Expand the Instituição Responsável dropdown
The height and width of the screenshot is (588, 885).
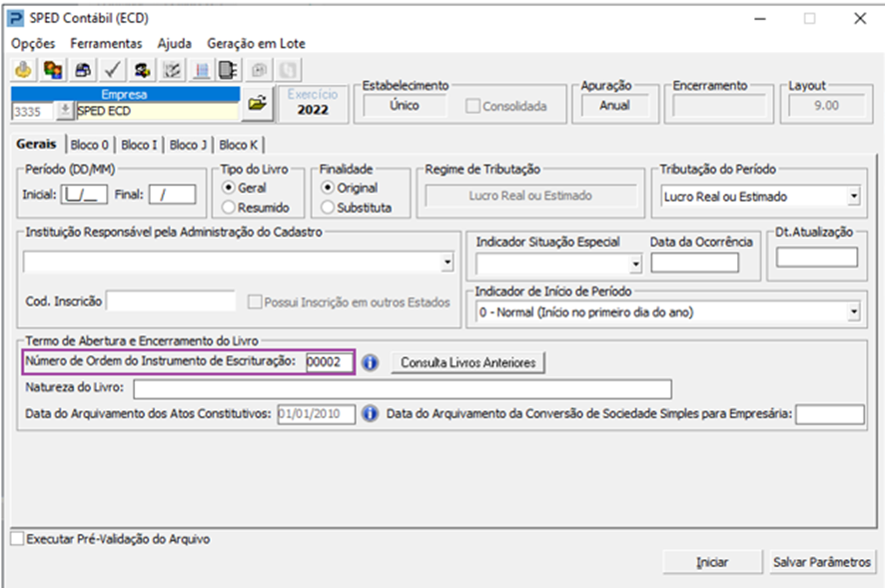(x=447, y=263)
